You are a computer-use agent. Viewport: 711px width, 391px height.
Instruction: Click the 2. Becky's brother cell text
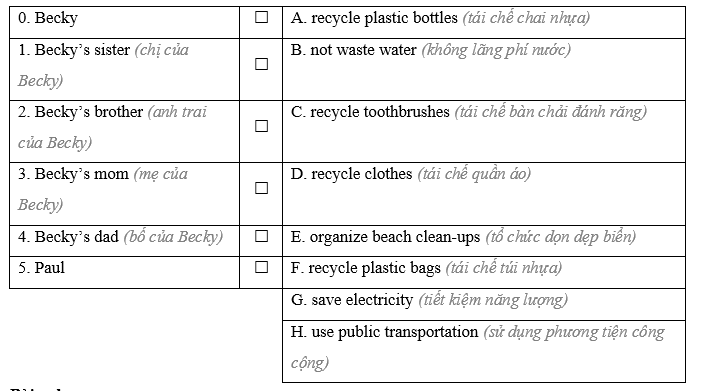pyautogui.click(x=112, y=127)
